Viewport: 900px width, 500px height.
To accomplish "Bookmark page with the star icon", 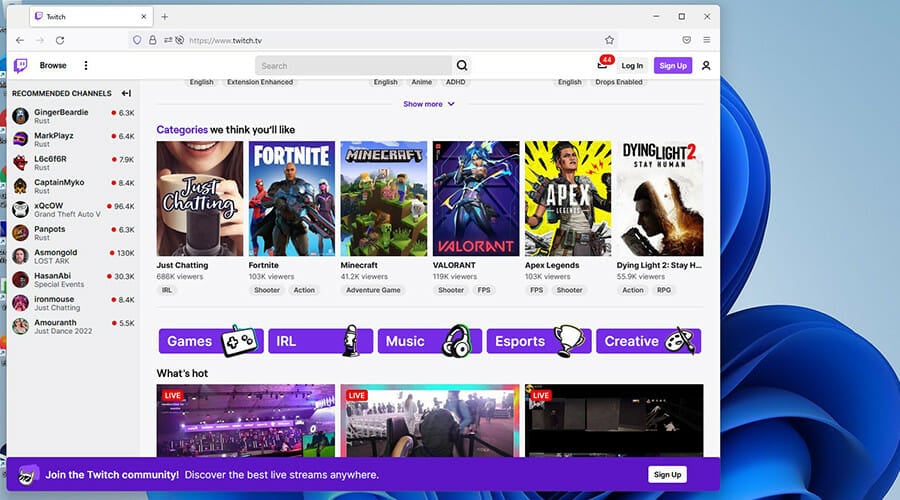I will [x=609, y=40].
